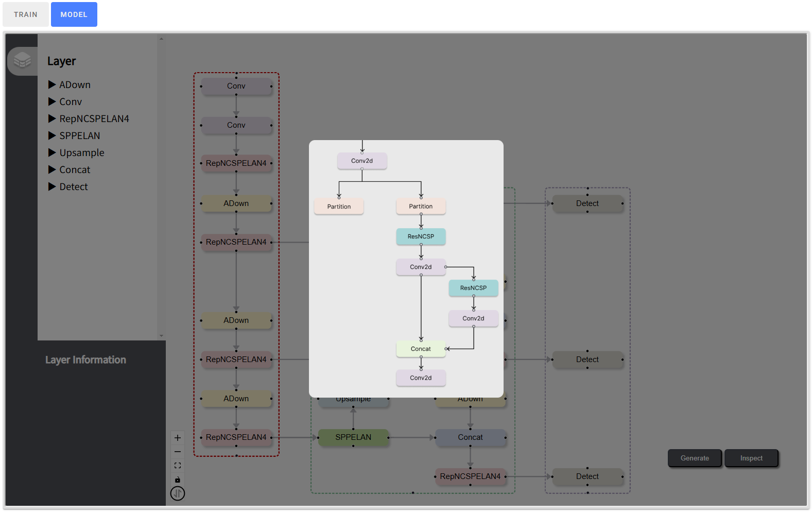Image resolution: width=812 pixels, height=513 pixels.
Task: Select the topmost ADown node in red group
Action: 236,203
